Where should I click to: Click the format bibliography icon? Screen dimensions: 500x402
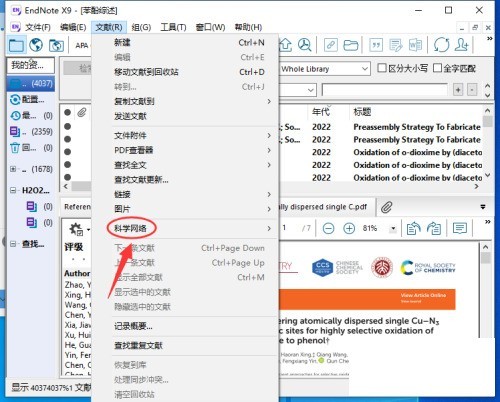point(396,45)
